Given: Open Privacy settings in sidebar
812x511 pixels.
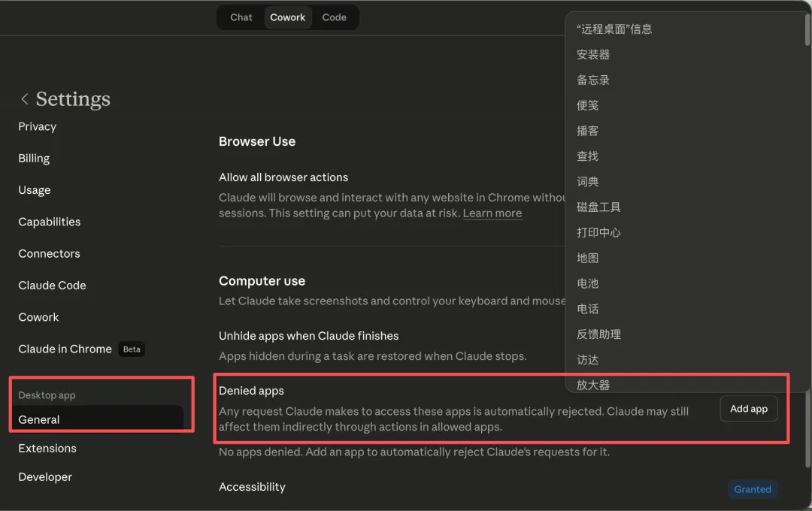Looking at the screenshot, I should tap(38, 126).
